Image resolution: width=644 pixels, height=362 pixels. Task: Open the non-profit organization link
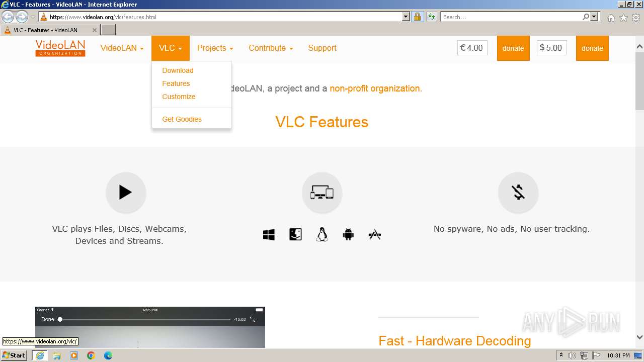tap(376, 88)
